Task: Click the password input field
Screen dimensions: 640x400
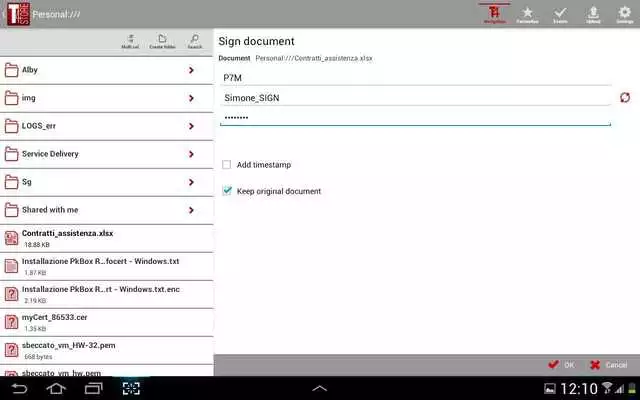Action: click(415, 118)
